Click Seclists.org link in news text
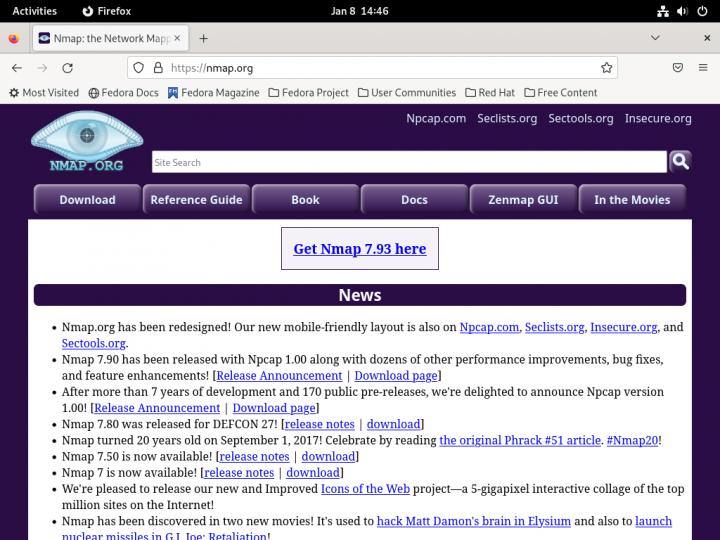 554,327
